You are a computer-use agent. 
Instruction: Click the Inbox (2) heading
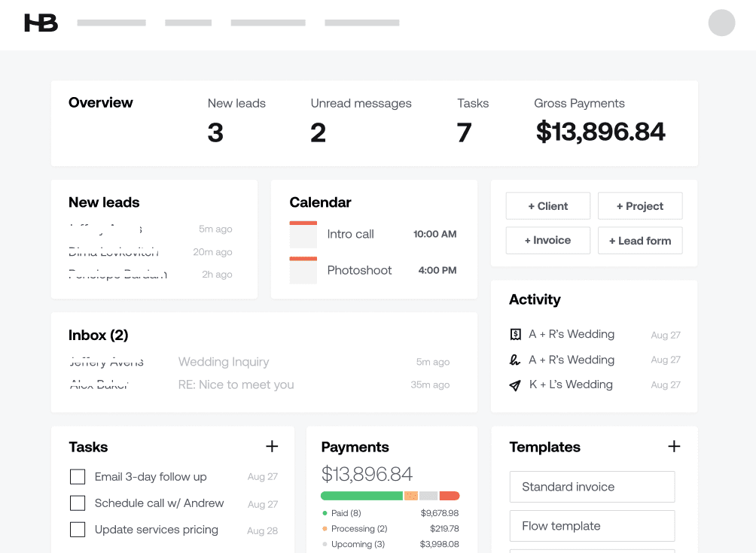[x=99, y=336]
